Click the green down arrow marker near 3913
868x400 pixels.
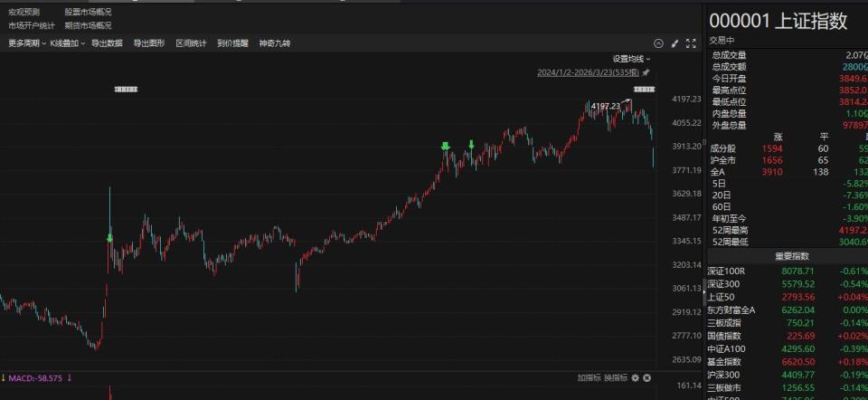click(x=445, y=147)
